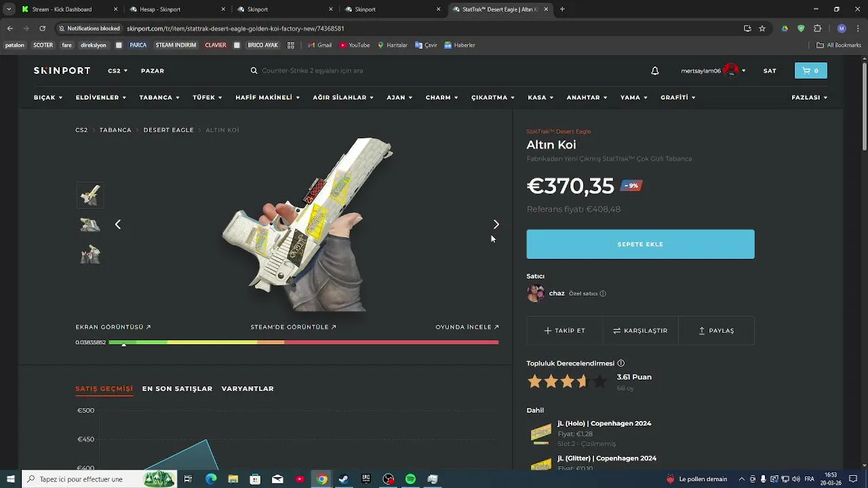Click info icon next to Özel satıcı
This screenshot has height=488, width=868.
(x=603, y=293)
